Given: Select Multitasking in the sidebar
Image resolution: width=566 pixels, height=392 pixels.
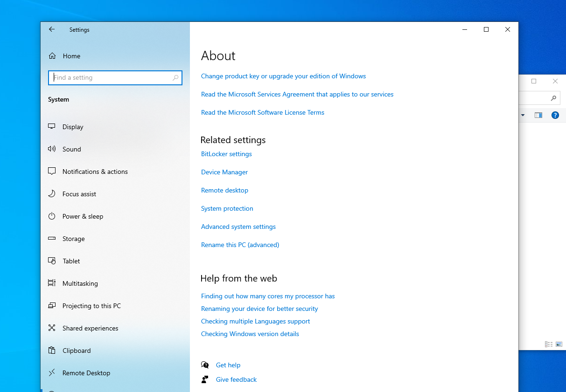Looking at the screenshot, I should point(80,283).
